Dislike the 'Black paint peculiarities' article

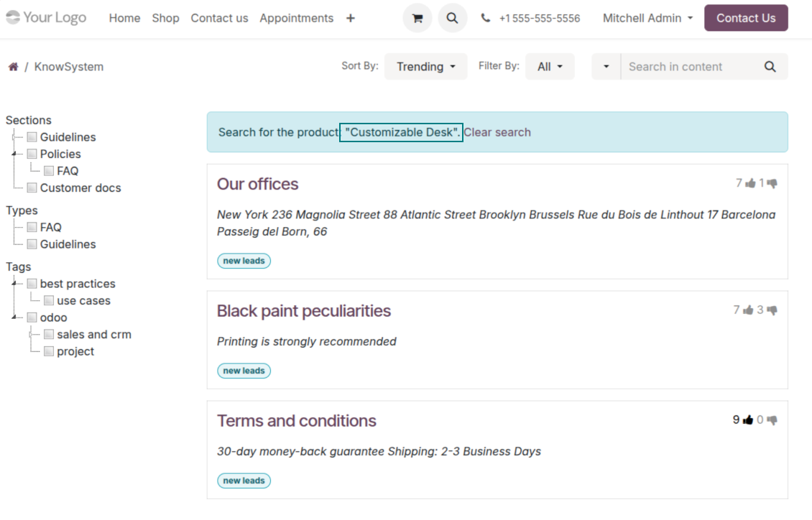pos(772,310)
